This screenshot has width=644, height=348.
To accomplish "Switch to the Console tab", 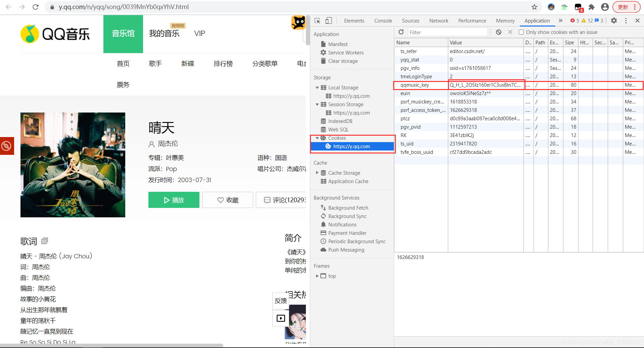I will (x=383, y=20).
